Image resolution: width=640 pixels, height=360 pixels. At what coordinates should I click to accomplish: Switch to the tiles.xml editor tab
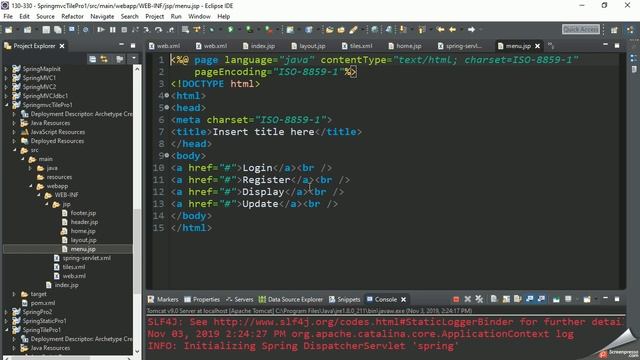(x=357, y=46)
